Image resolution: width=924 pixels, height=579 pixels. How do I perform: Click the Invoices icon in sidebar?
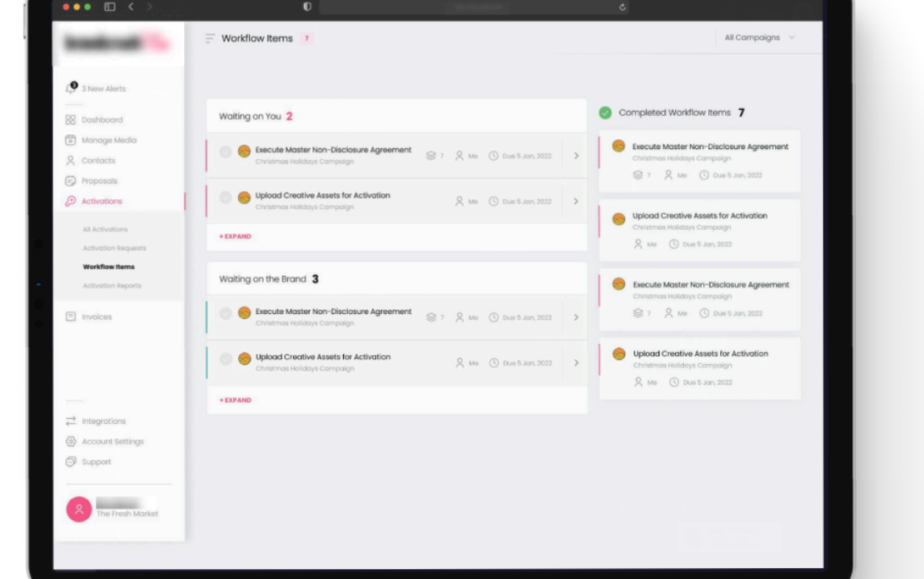coord(71,317)
